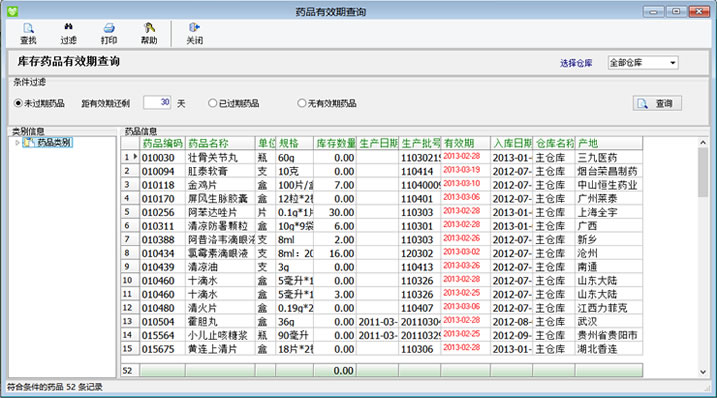Image resolution: width=717 pixels, height=398 pixels.
Task: Select the 无有效期药品 radio button
Action: pyautogui.click(x=301, y=103)
